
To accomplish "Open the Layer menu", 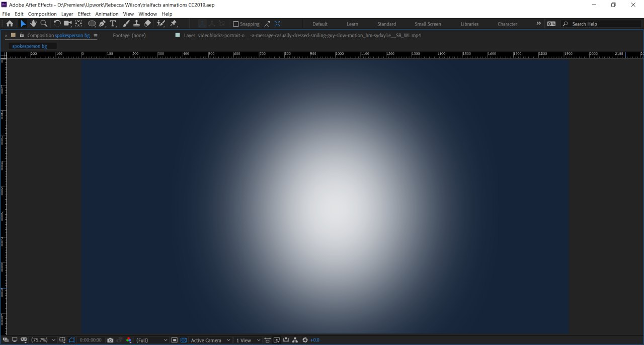I will (67, 14).
